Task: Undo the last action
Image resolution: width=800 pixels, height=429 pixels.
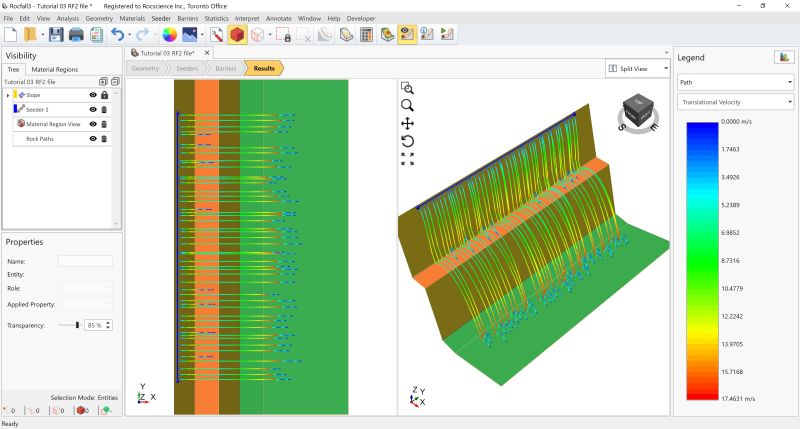Action: [x=118, y=35]
